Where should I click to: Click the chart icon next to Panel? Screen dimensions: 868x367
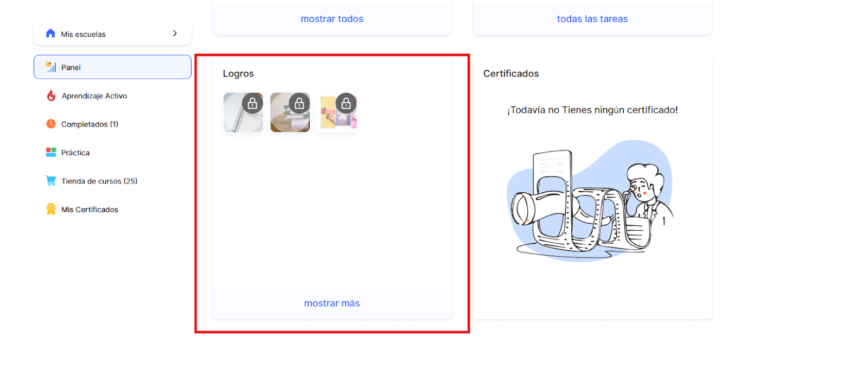click(51, 67)
